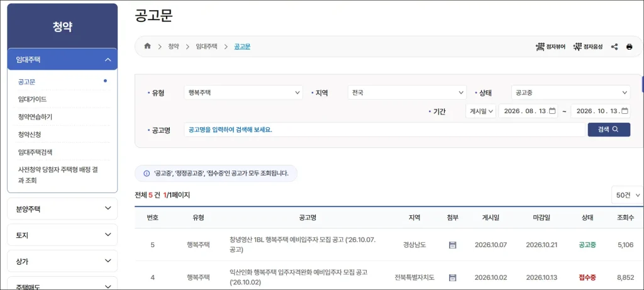
Task: Print the page with the printer icon
Action: [629, 47]
